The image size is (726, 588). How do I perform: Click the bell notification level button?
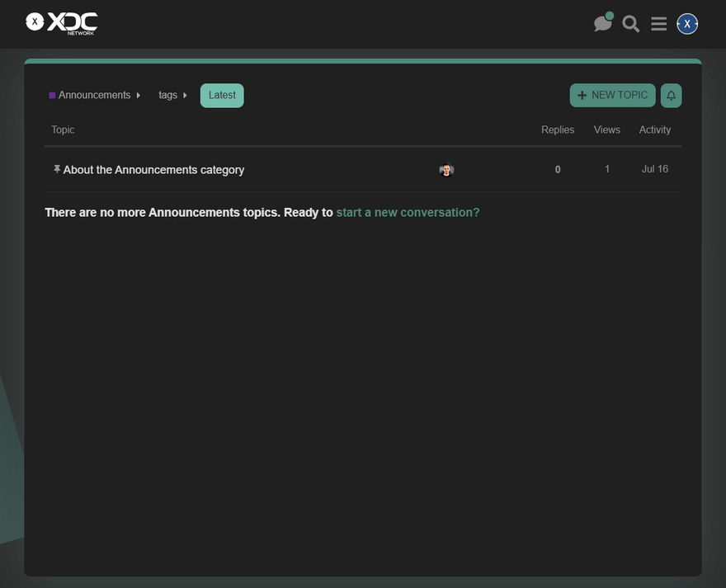(x=671, y=96)
